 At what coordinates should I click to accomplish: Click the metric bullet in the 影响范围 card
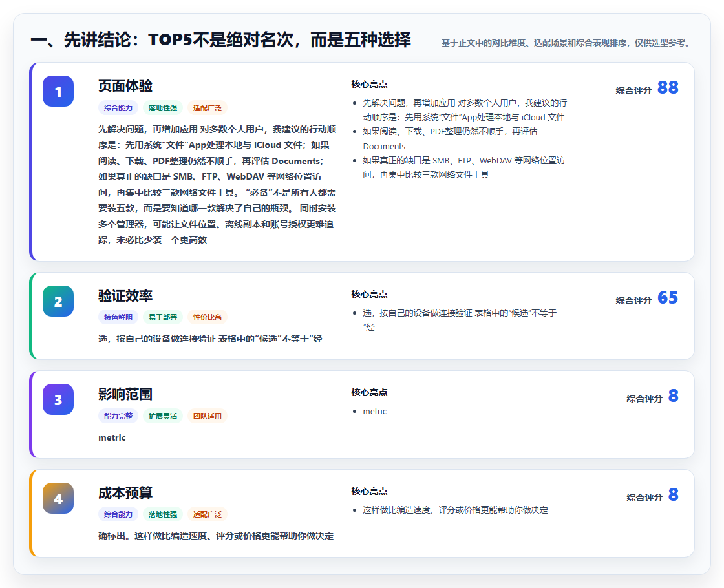click(x=374, y=411)
